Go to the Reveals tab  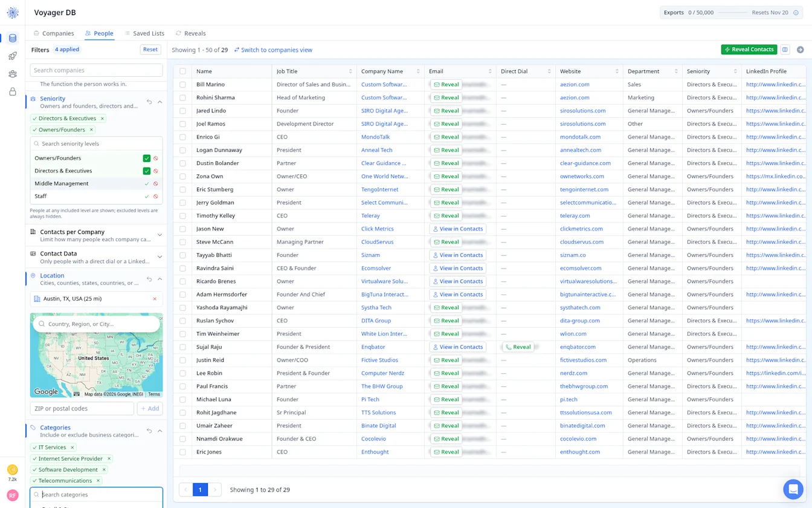point(191,33)
